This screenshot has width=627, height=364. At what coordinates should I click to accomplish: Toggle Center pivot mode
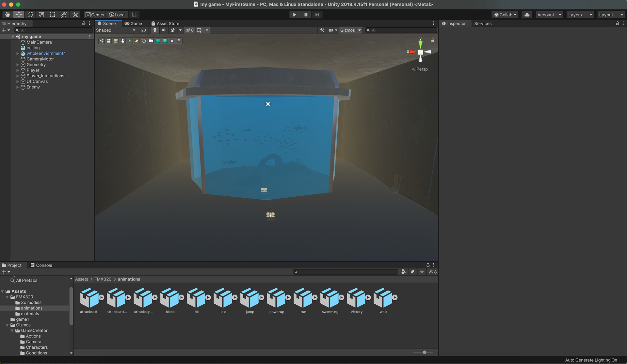click(95, 15)
